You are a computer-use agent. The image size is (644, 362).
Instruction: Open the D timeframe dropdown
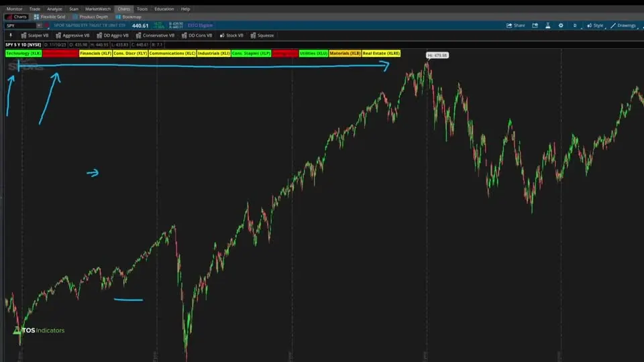point(576,25)
